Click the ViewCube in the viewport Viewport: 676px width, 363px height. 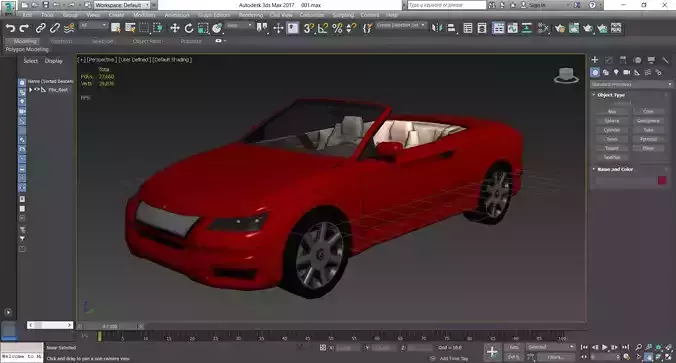(566, 76)
